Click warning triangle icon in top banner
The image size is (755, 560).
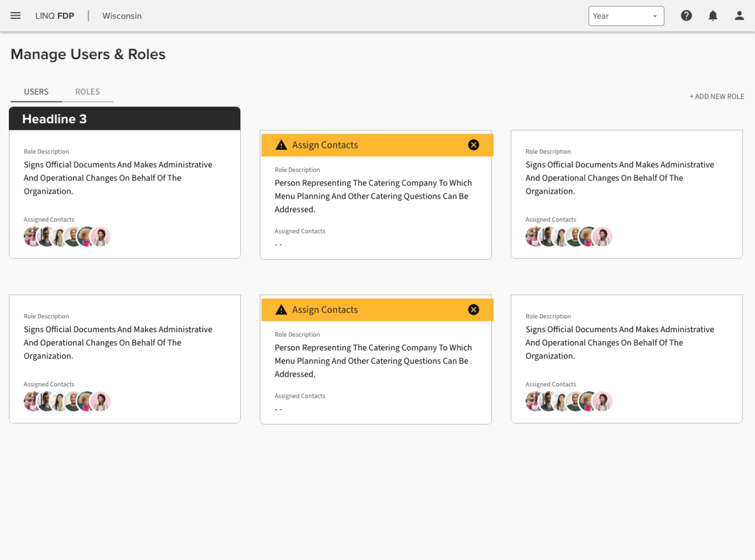pos(281,145)
